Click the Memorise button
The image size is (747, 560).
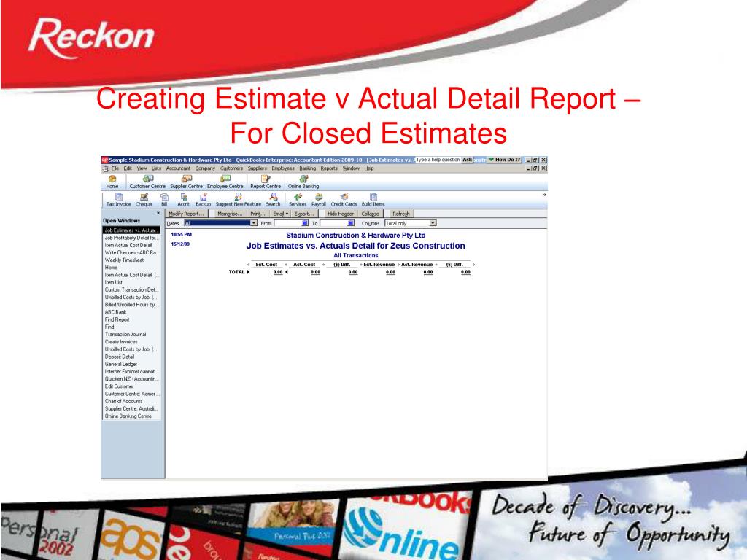[x=230, y=214]
